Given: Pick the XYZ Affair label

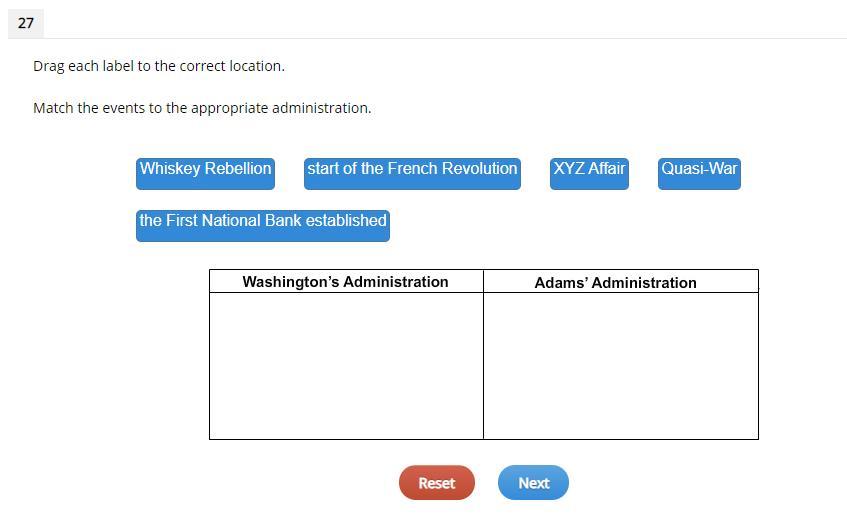Looking at the screenshot, I should coord(589,171).
